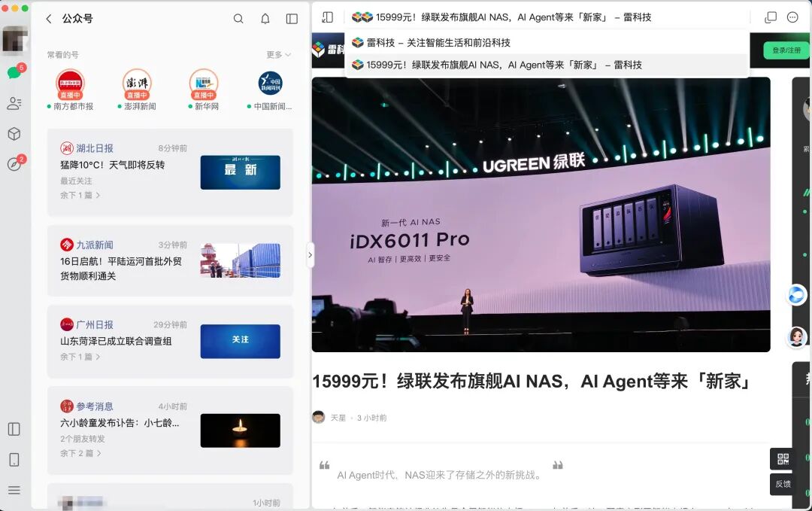Click 反馈 feedback button

coord(783,484)
